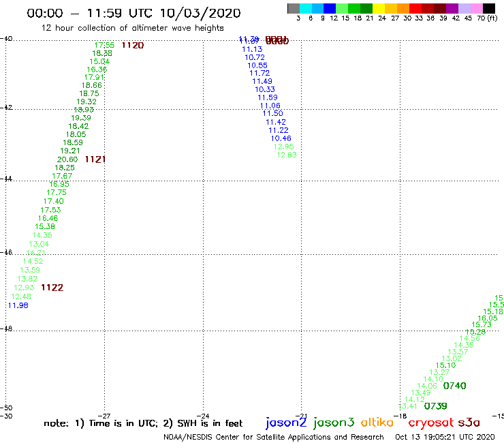Click the 11.42 wave height
Screen dimensions: 504x443
click(x=276, y=122)
